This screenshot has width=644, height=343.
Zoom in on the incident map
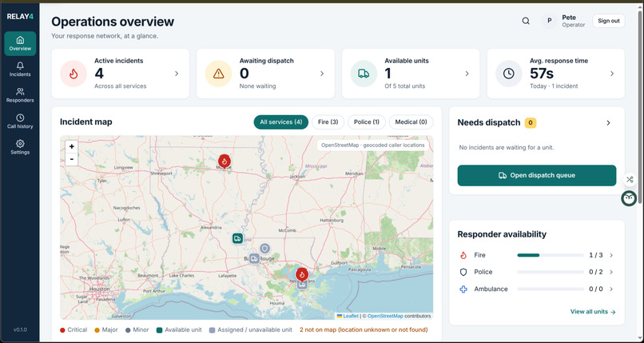[71, 146]
